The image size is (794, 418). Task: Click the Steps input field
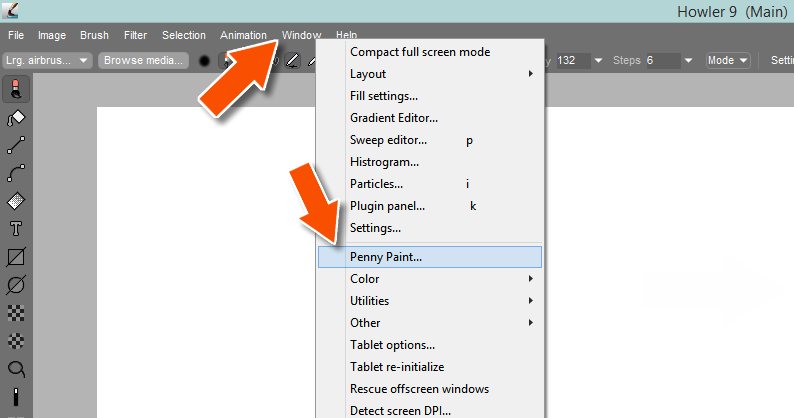[x=662, y=60]
